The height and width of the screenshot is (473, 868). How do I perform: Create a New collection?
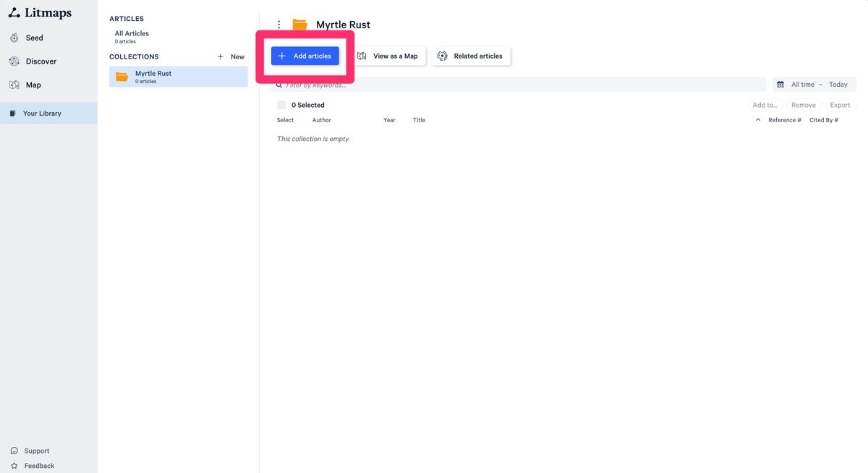pyautogui.click(x=231, y=56)
